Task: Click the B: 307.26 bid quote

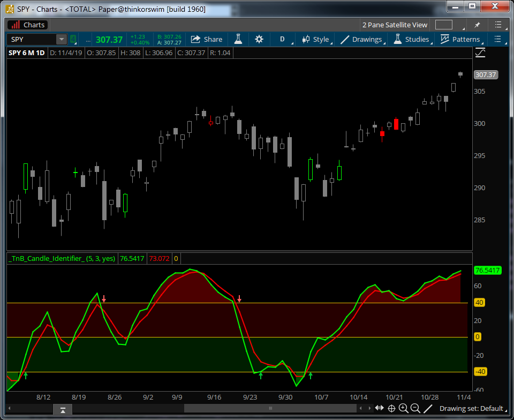Action: (169, 37)
